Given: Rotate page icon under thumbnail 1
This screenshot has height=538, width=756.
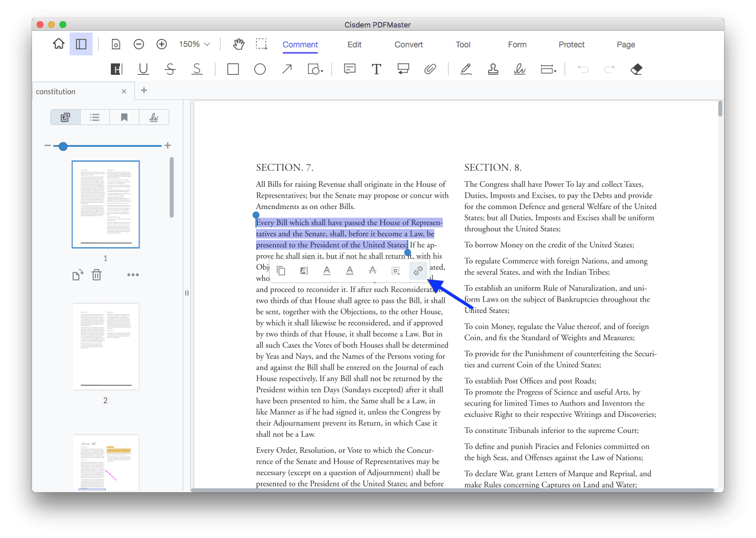Looking at the screenshot, I should click(78, 275).
